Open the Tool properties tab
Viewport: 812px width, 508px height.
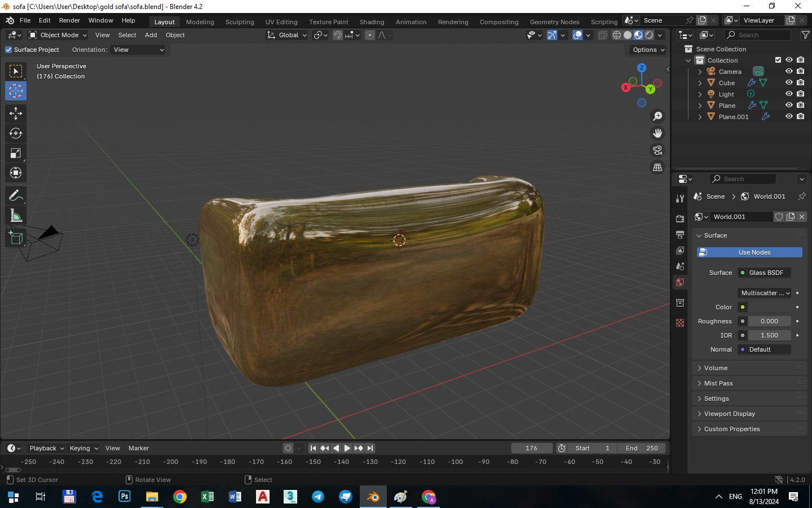point(680,199)
